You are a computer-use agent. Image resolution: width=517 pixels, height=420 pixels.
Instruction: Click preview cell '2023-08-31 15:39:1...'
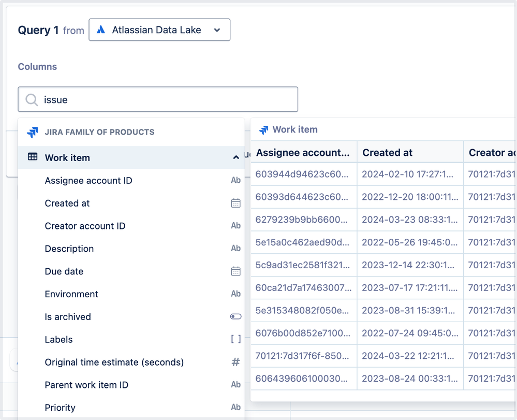click(x=410, y=311)
